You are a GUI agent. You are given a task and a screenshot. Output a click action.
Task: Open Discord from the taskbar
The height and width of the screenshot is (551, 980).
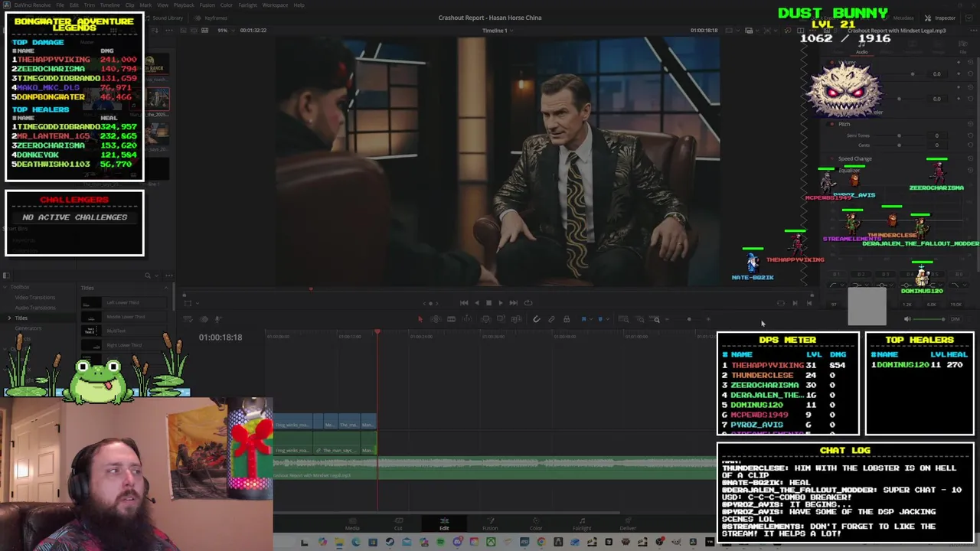click(x=457, y=542)
